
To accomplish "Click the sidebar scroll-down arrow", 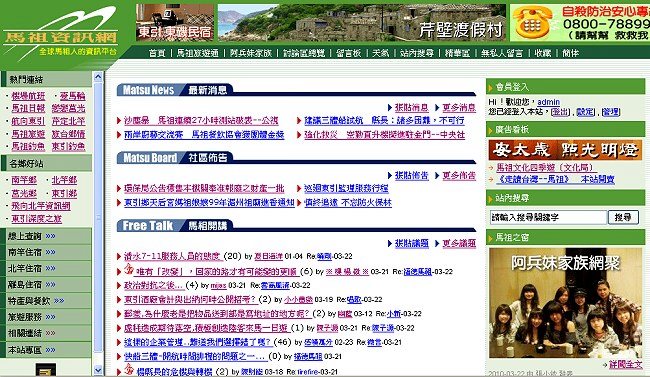I will point(98,370).
